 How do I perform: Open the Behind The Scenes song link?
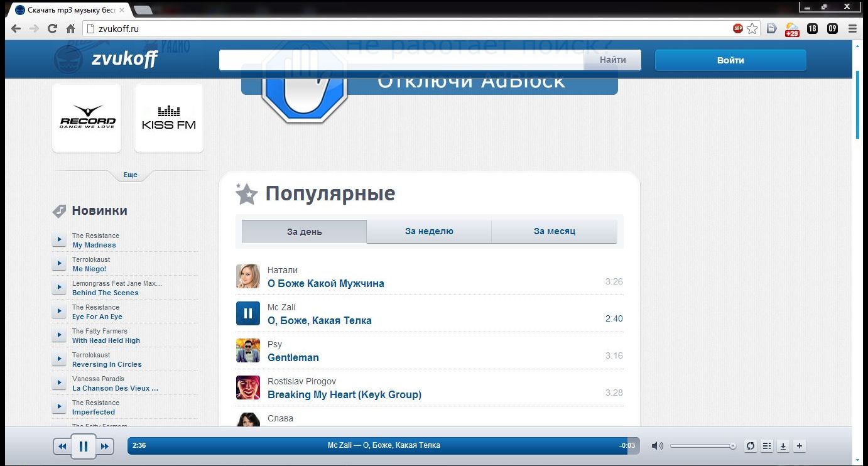coord(106,293)
